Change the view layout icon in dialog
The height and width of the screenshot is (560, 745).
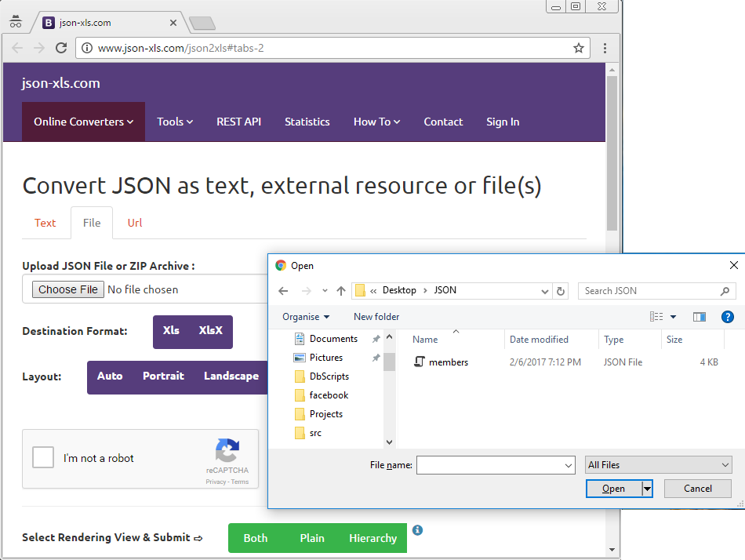pos(656,317)
